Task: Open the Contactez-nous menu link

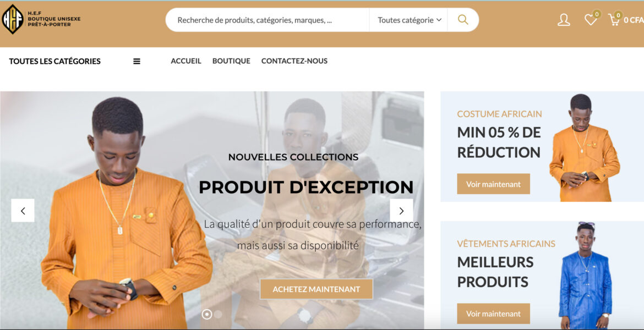Action: (x=294, y=61)
